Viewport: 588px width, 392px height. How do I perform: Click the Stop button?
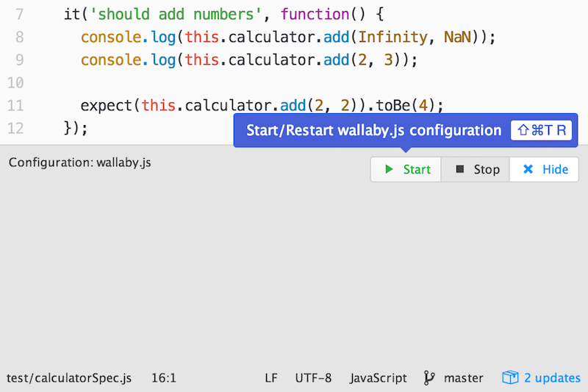pos(476,170)
